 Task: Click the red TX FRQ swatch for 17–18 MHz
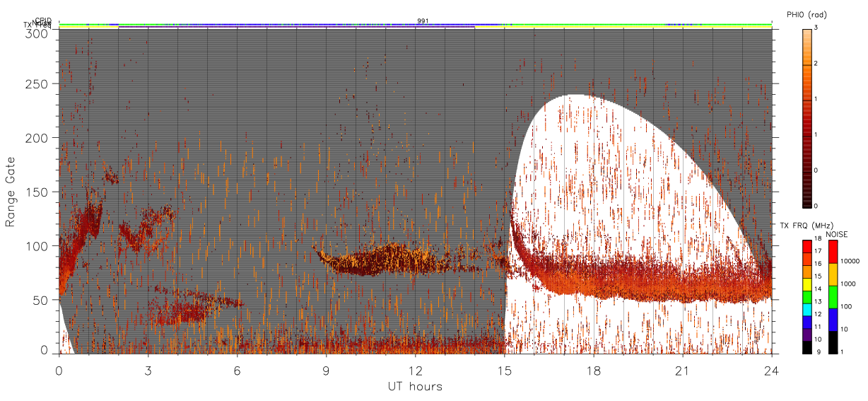(x=807, y=246)
